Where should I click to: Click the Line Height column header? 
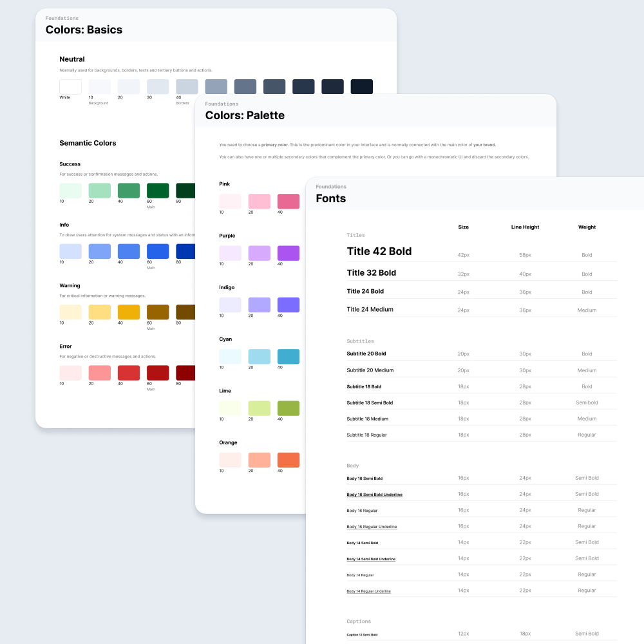(x=525, y=227)
